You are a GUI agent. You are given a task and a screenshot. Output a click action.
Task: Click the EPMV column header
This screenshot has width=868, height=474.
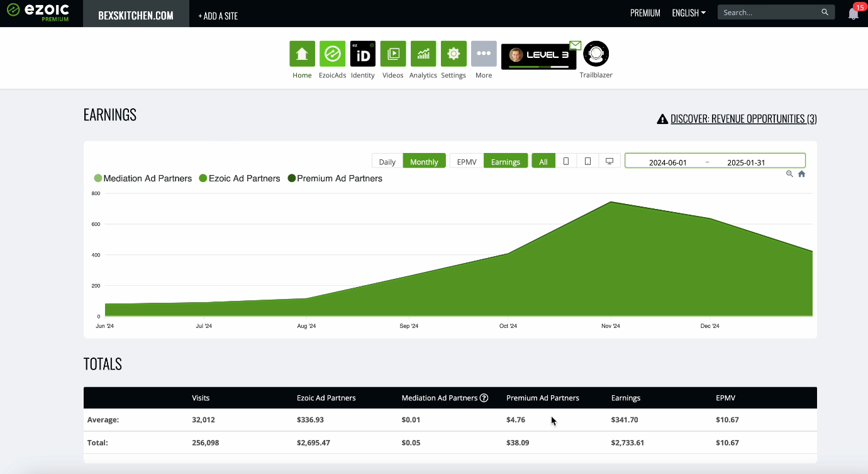coord(725,398)
